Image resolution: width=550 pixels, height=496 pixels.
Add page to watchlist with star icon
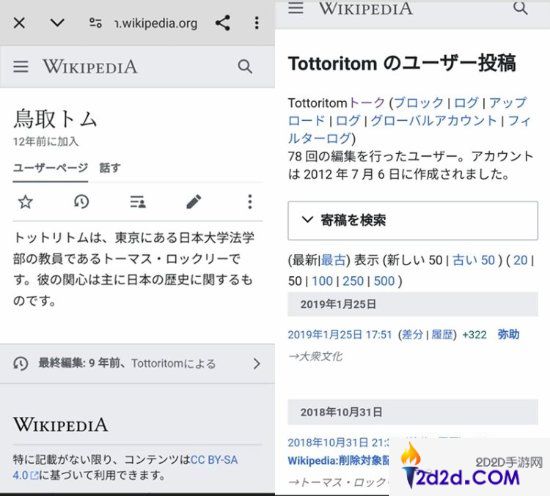(26, 202)
